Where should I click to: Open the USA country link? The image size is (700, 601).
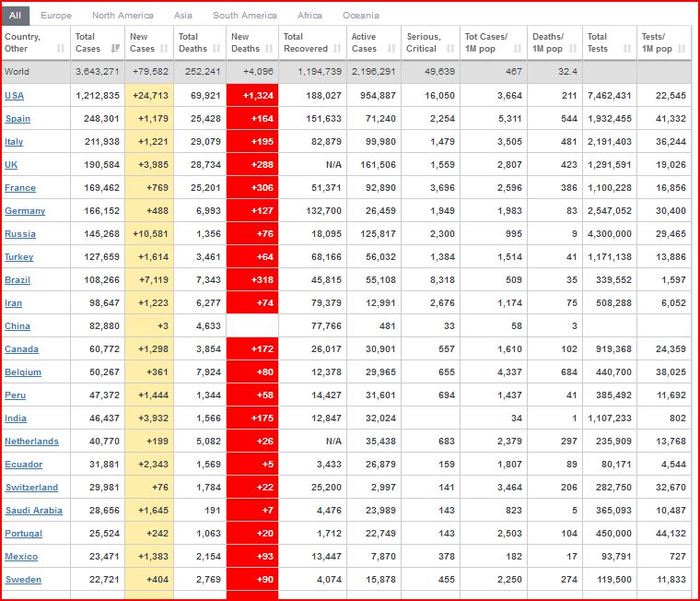(15, 96)
